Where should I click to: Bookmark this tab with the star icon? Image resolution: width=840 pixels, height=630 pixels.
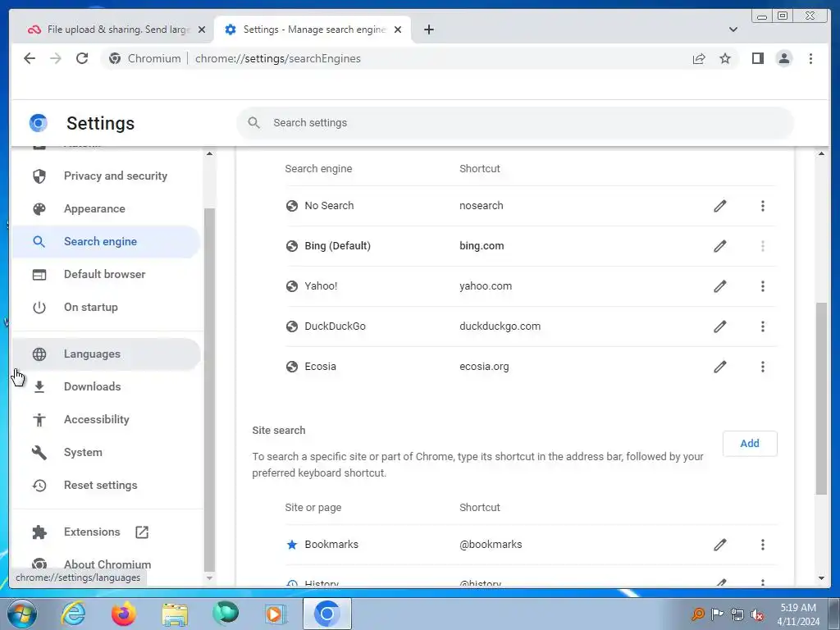coord(725,58)
